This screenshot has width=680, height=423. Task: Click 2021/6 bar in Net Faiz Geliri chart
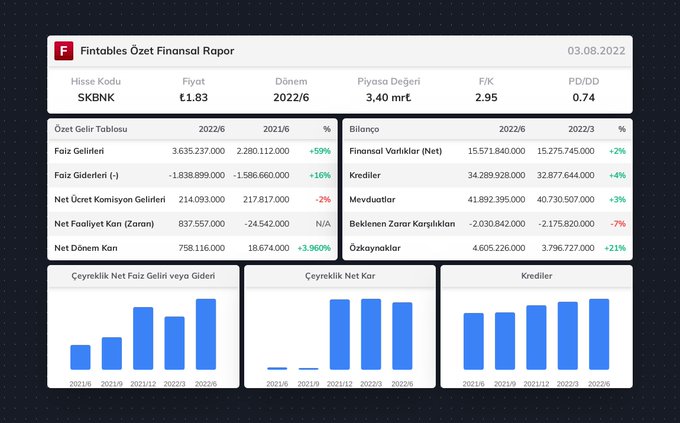[80, 357]
